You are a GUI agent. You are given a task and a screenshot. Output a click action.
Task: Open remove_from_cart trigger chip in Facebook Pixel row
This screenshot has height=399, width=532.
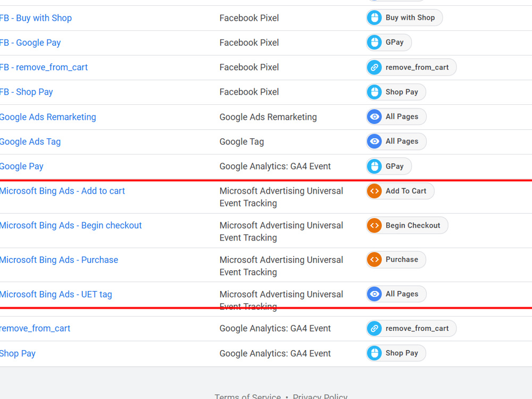(411, 67)
